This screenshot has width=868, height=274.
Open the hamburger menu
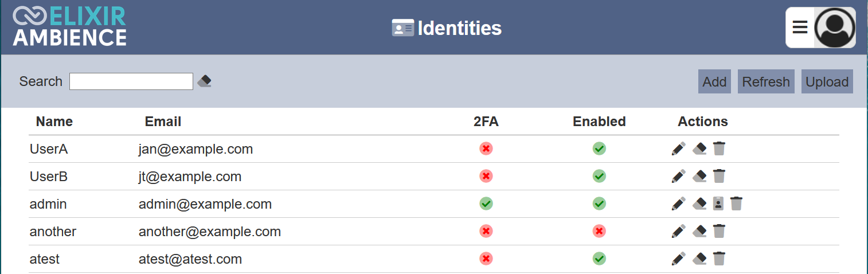coord(800,28)
